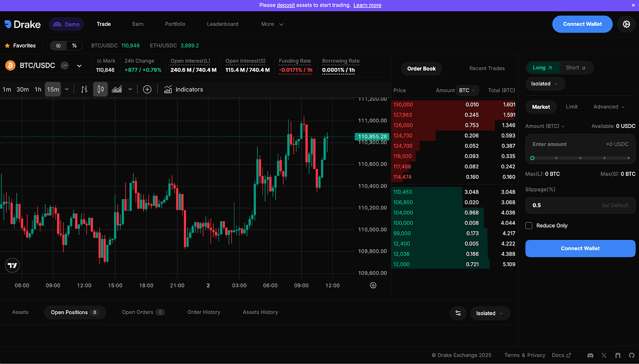Select the 30m timeframe
This screenshot has width=639, height=364.
22,89
